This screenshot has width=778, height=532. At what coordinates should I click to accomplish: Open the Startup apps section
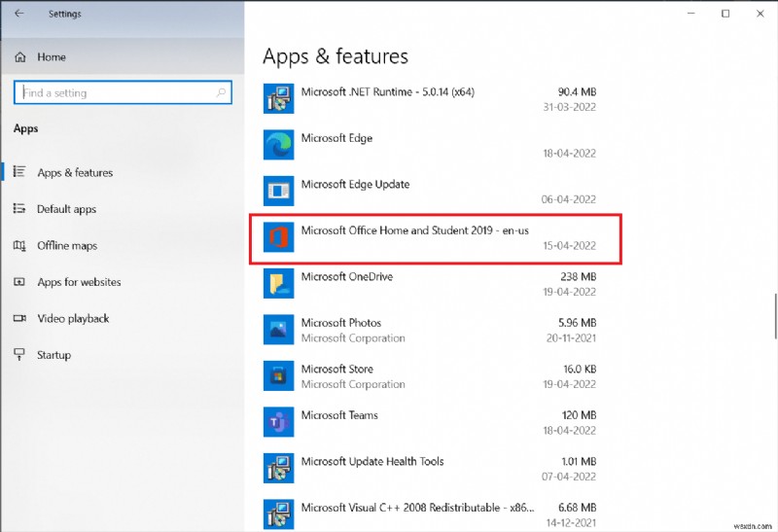point(123,355)
